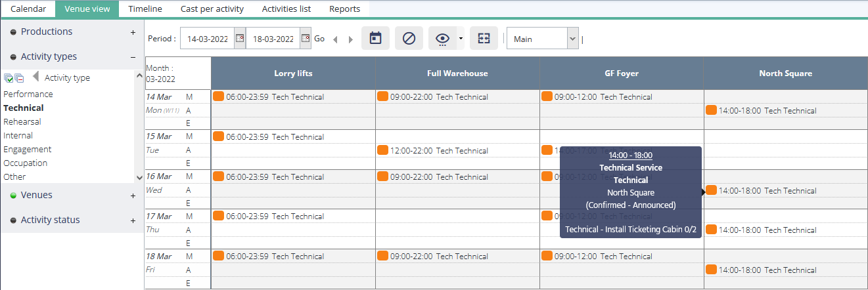This screenshot has height=290, width=868.
Task: Open the start date calendar picker
Action: tap(240, 39)
